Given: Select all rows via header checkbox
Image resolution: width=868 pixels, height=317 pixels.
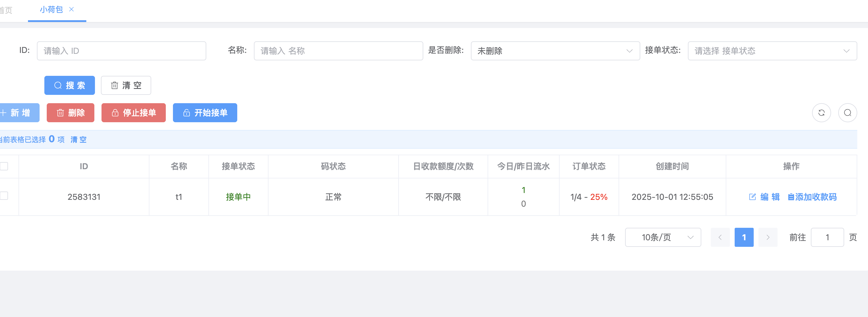Looking at the screenshot, I should point(4,166).
